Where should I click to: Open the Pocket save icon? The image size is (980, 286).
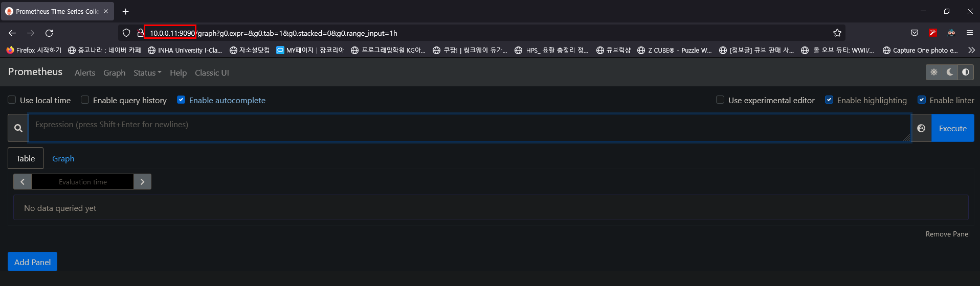click(x=915, y=33)
